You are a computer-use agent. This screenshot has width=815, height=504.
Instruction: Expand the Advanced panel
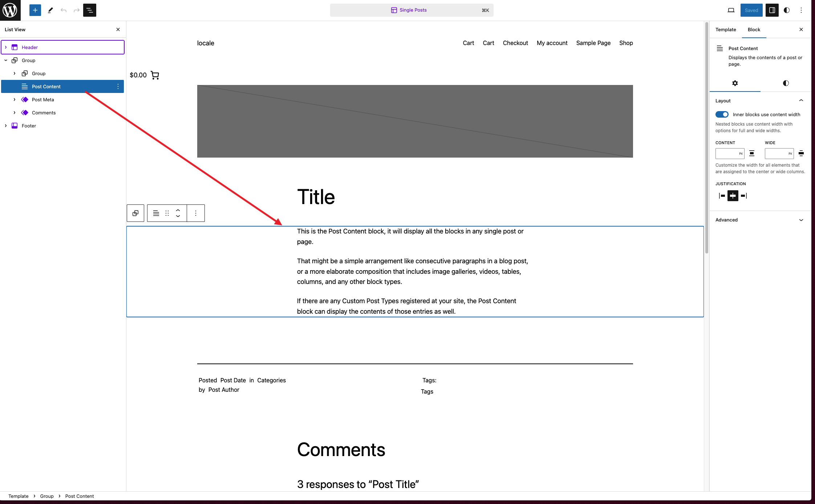pyautogui.click(x=760, y=220)
